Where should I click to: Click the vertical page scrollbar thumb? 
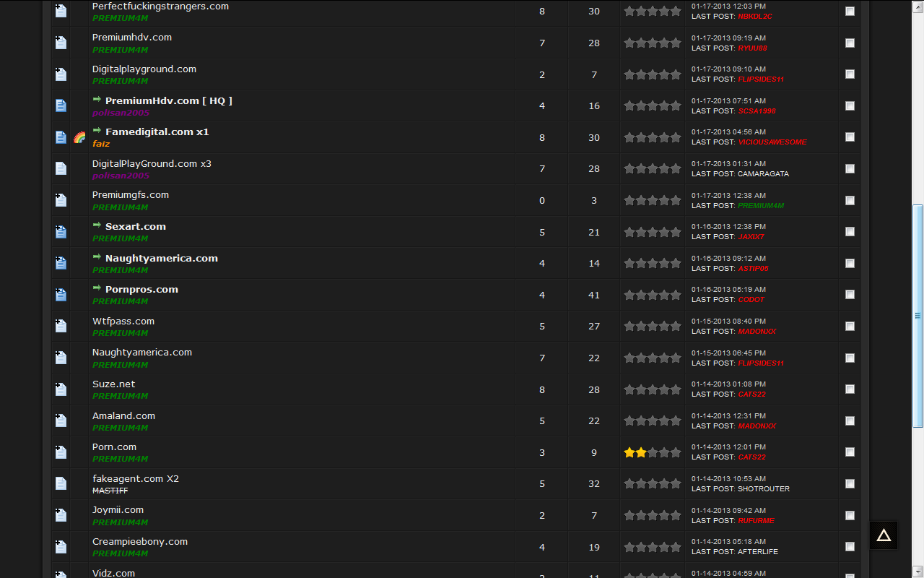(x=918, y=316)
